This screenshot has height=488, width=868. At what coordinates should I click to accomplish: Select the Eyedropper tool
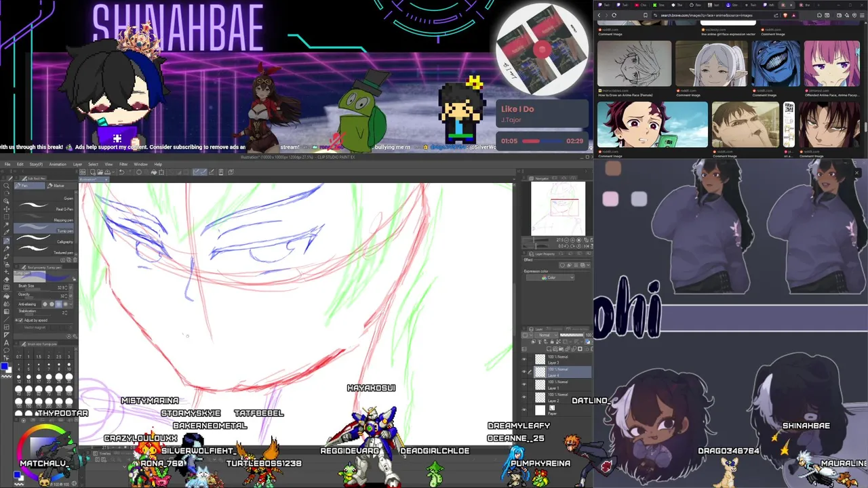6,232
